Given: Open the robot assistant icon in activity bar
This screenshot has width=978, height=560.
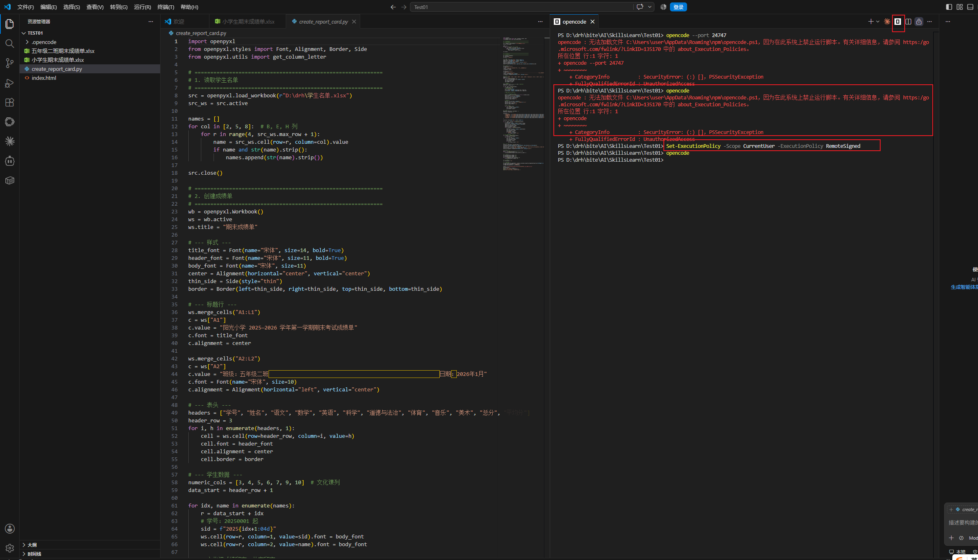Looking at the screenshot, I should tap(10, 161).
